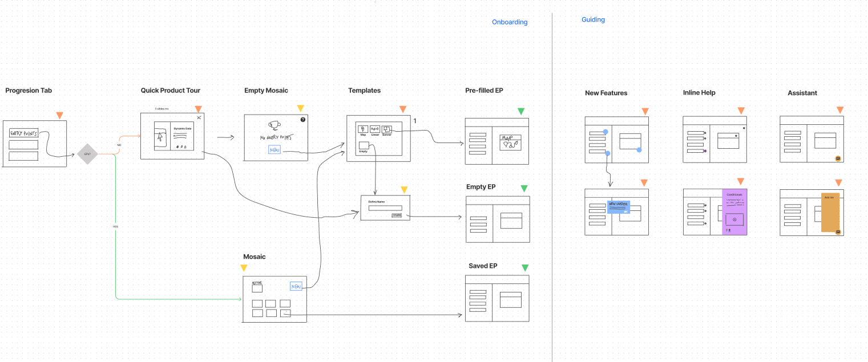
Task: Click the EPs? decision diamond
Action: pos(88,154)
